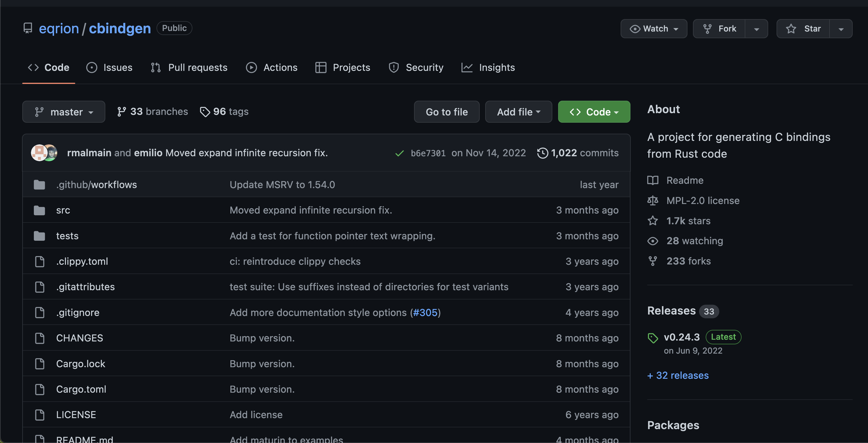Open the + 32 releases link
Viewport: 868px width, 443px height.
click(x=678, y=375)
